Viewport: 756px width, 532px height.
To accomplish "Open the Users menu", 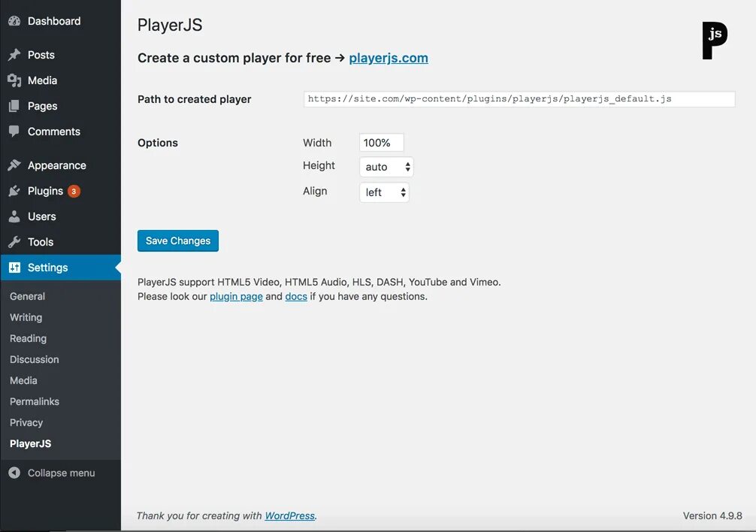I will (42, 216).
